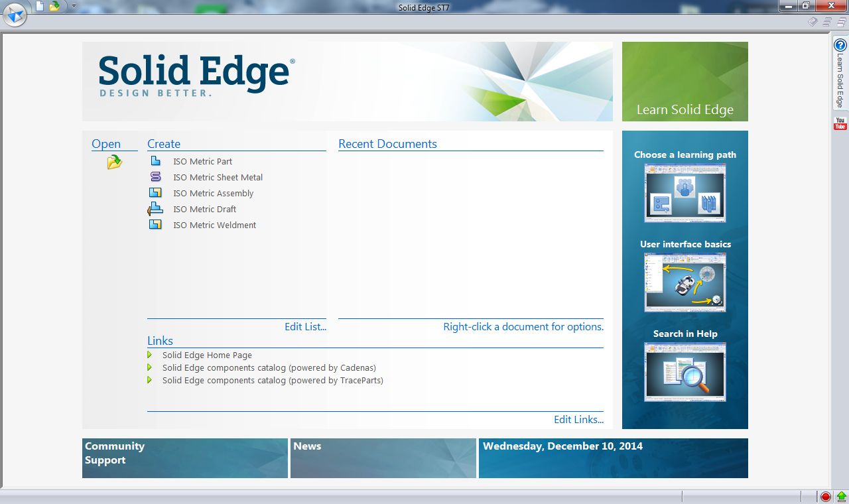This screenshot has height=504, width=849.
Task: Click the YouTube icon on the right edge
Action: coord(840,123)
